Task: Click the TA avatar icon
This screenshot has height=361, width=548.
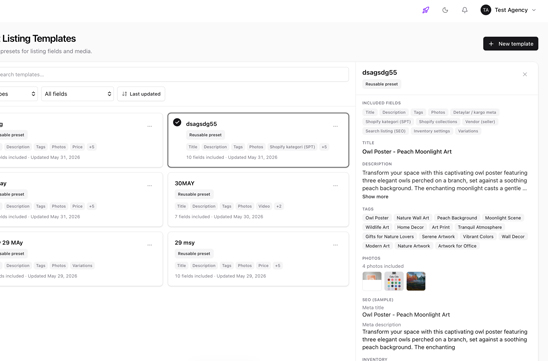Action: click(485, 10)
